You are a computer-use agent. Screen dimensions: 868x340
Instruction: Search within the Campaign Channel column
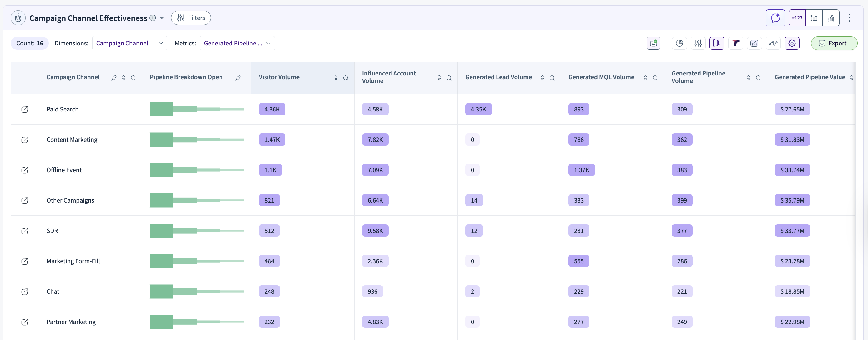[x=134, y=78]
